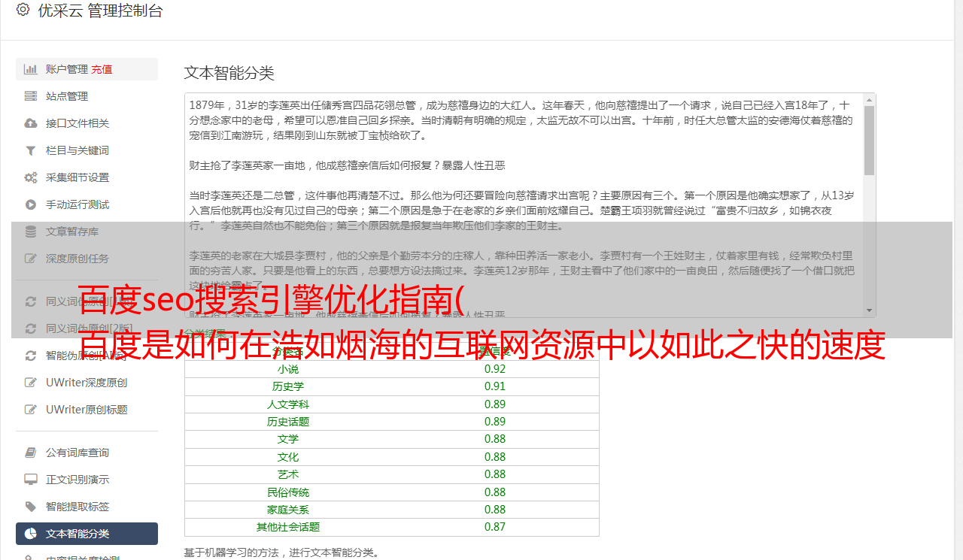963x560 pixels.
Task: Select the 公有词库查询 menu label
Action: 77,453
